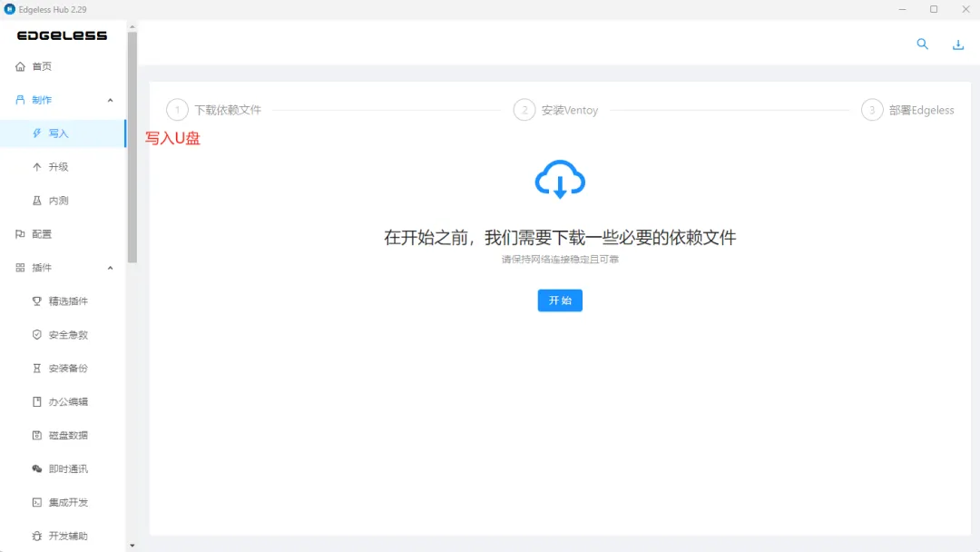The height and width of the screenshot is (552, 980).
Task: Click step 1 下载依赖文件
Action: pos(214,110)
